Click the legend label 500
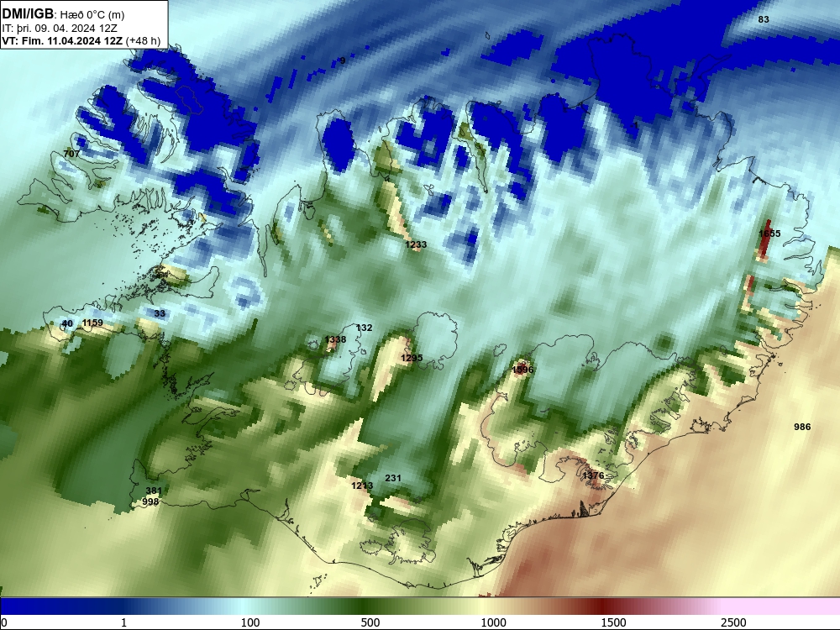This screenshot has height=630, width=840. click(x=370, y=622)
